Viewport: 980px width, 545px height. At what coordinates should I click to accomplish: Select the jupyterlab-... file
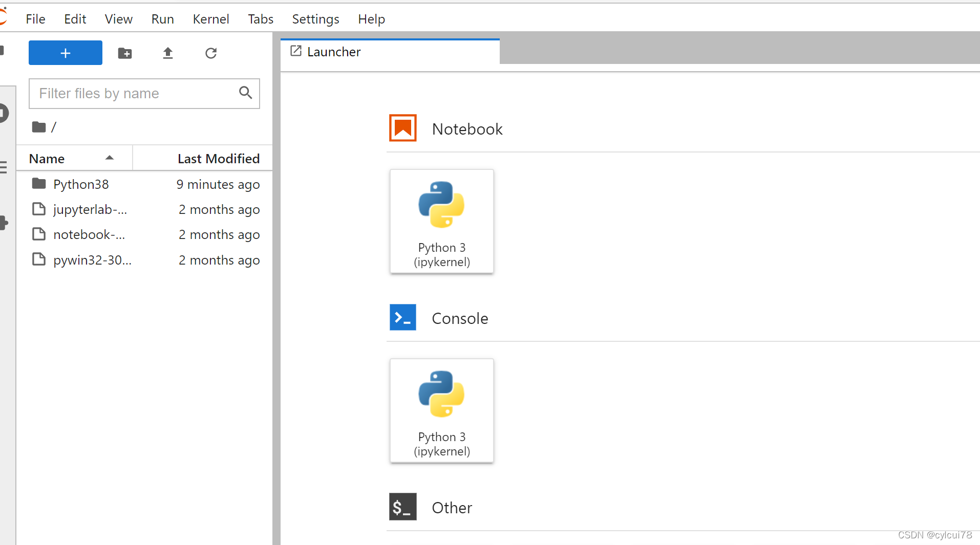144,209
